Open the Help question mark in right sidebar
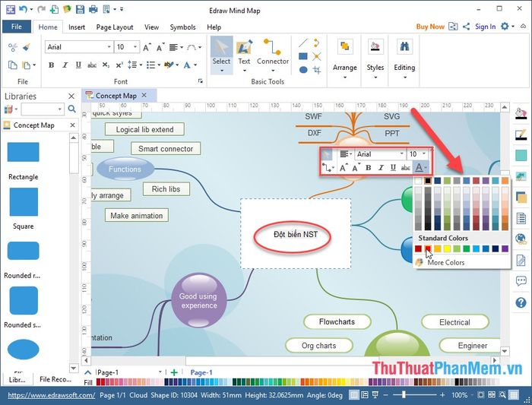The image size is (532, 405). [521, 302]
